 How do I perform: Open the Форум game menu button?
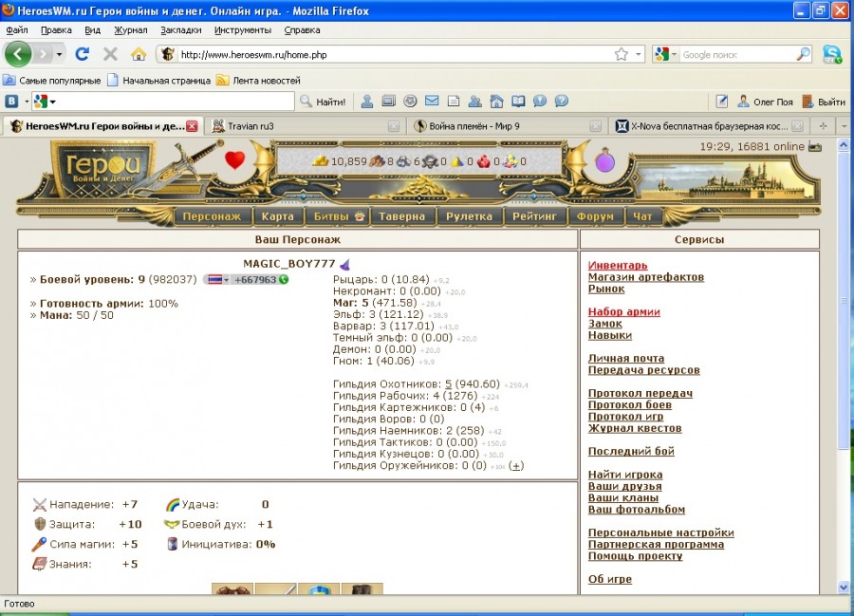(595, 216)
